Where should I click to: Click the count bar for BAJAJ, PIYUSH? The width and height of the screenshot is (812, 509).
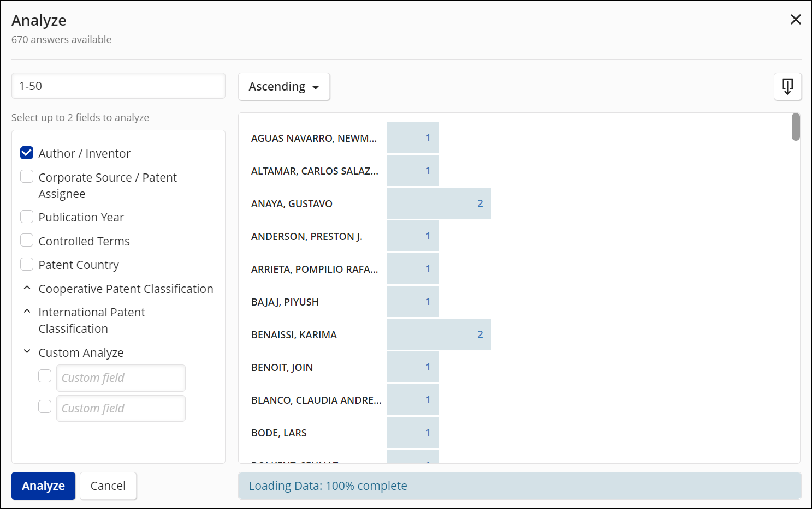pyautogui.click(x=413, y=302)
